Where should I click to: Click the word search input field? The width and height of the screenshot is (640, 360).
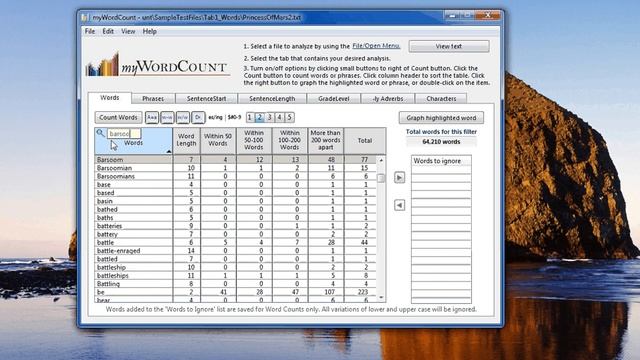tap(124, 133)
